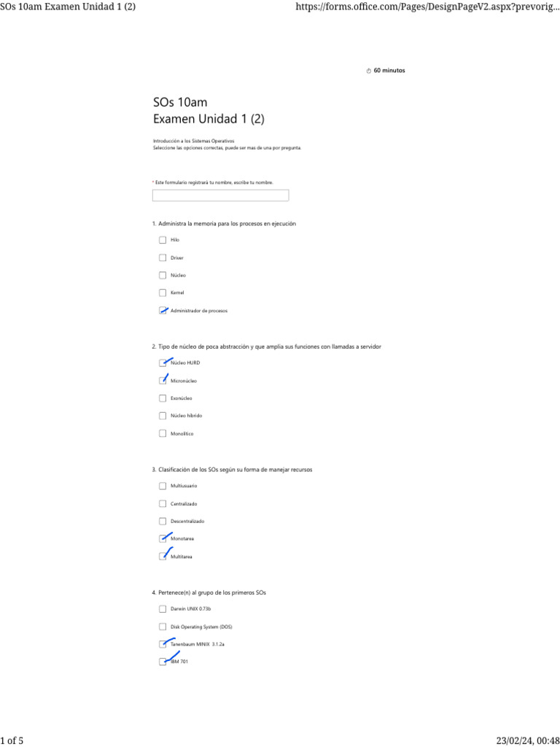Uncheck the Multitarea checkbox
The image size is (560, 747).
(x=163, y=557)
